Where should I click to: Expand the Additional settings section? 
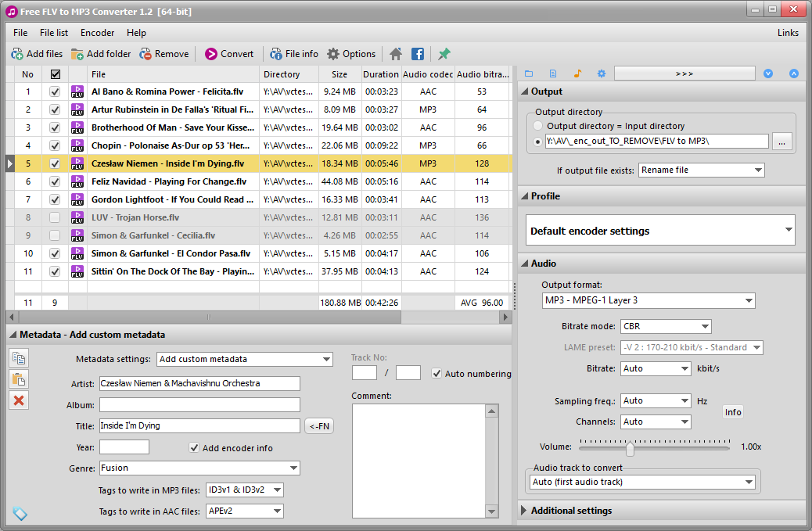tap(523, 511)
